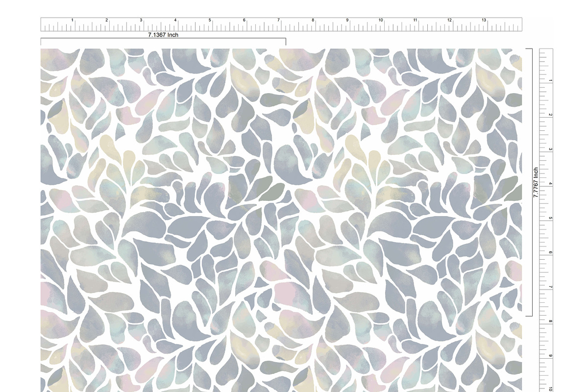Click number 12 on the horizontal ruler
This screenshot has width=588, height=392.
tap(449, 20)
